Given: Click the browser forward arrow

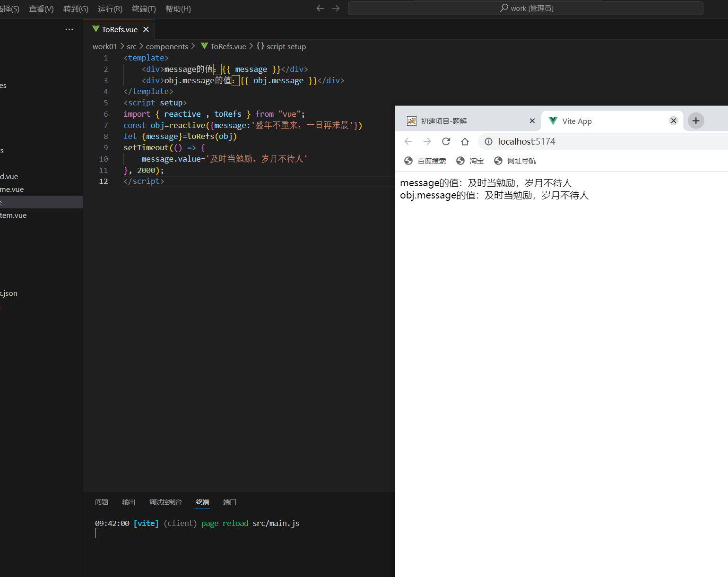Looking at the screenshot, I should pos(427,141).
